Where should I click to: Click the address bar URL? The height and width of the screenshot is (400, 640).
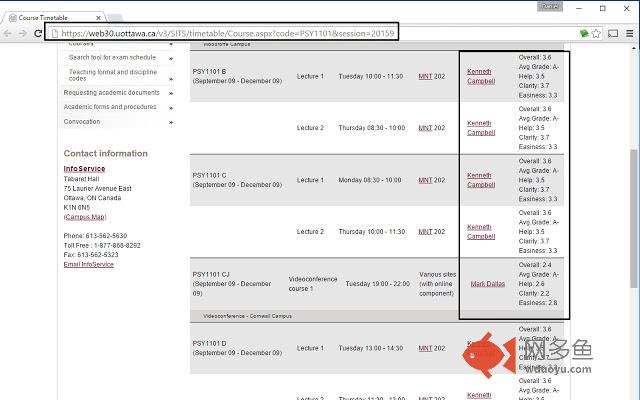[227, 33]
